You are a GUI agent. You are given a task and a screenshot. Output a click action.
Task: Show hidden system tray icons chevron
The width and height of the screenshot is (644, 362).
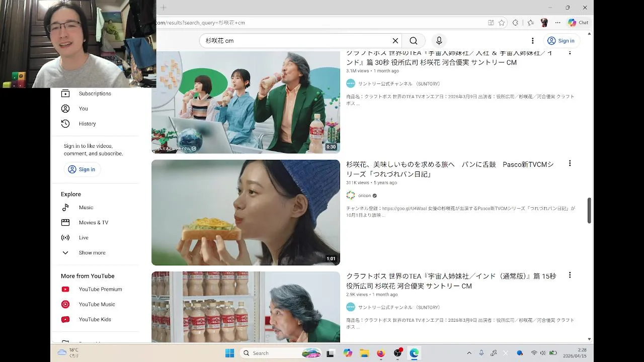coord(469,353)
